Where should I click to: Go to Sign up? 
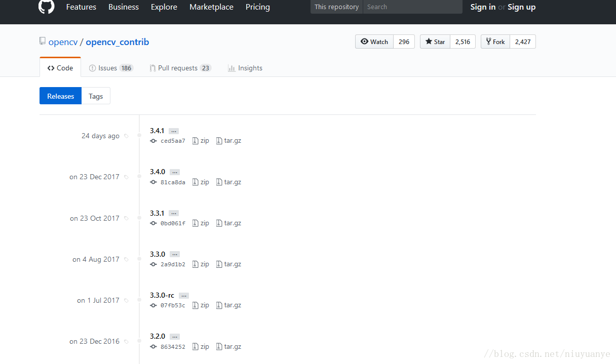(521, 7)
